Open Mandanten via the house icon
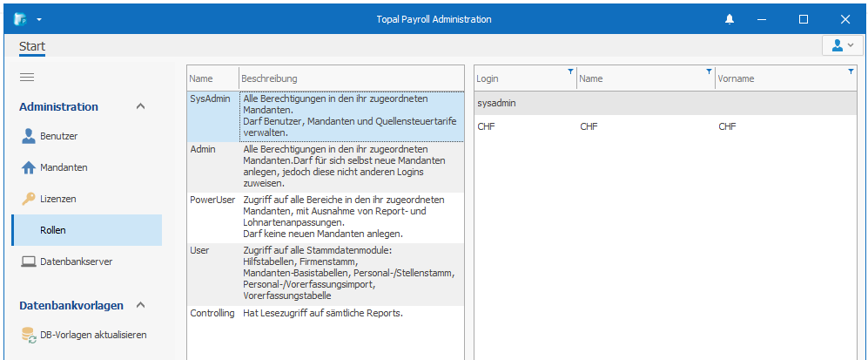The width and height of the screenshot is (868, 360). 29,167
